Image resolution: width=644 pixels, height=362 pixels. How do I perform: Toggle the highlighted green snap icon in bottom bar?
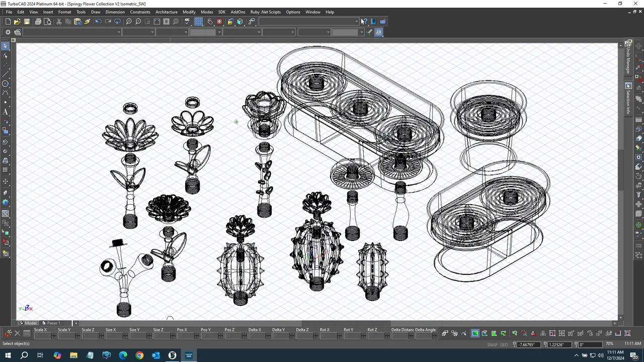coord(475,333)
